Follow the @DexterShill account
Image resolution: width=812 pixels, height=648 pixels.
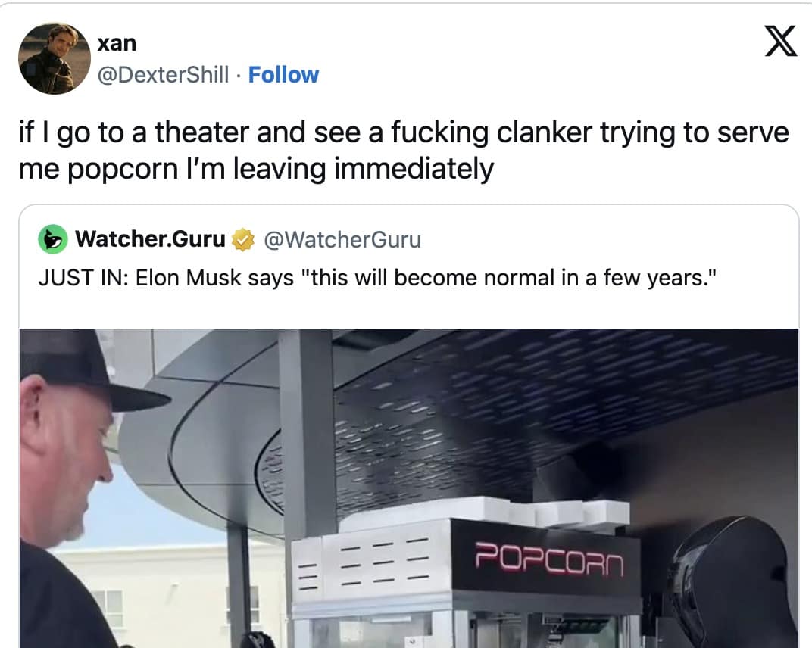pyautogui.click(x=283, y=74)
